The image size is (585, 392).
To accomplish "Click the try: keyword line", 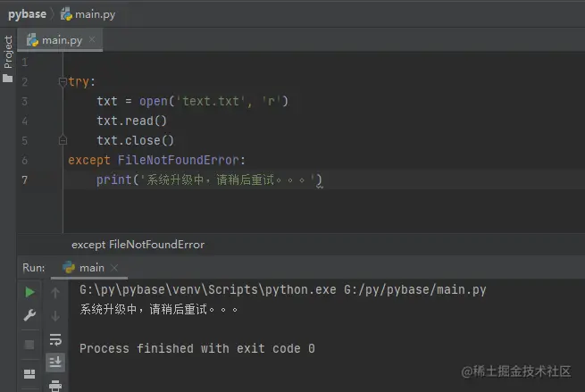I will coord(81,81).
